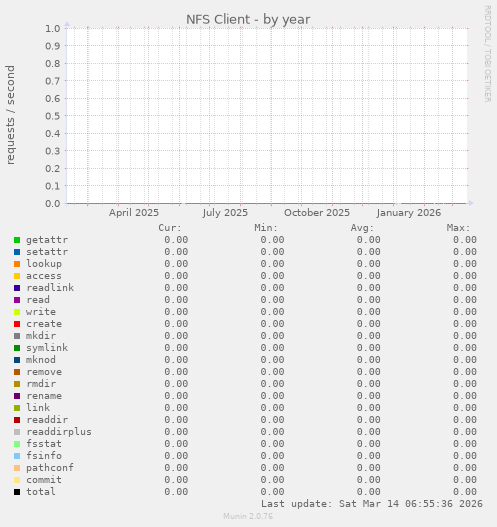
Task: Click the dark blue readlink swatch
Action: coord(17,288)
